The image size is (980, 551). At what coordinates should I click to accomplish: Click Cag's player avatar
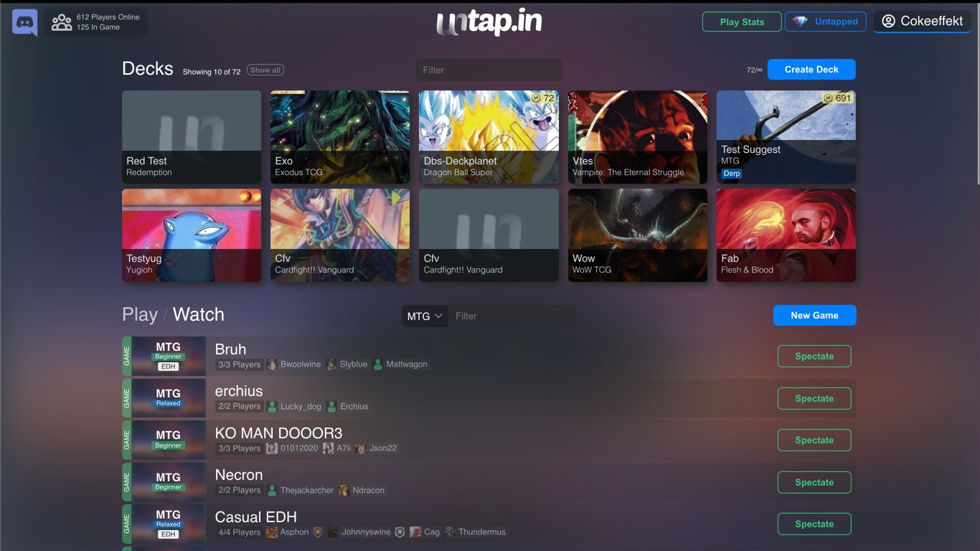point(415,532)
